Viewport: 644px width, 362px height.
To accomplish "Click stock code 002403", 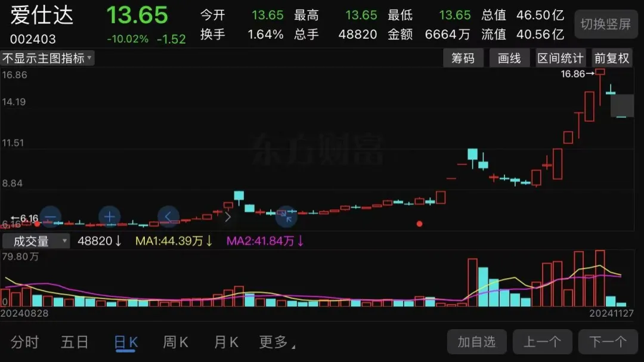I will tap(33, 39).
